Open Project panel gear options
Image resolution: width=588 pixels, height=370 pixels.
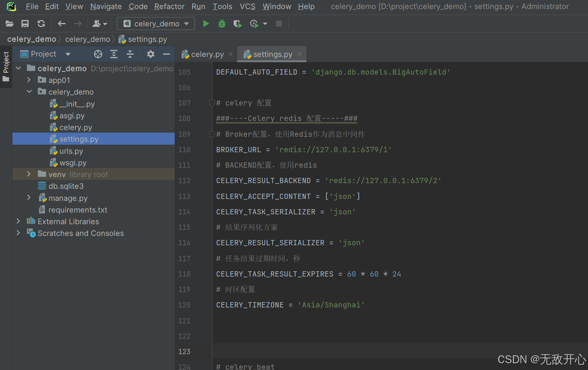[x=151, y=54]
